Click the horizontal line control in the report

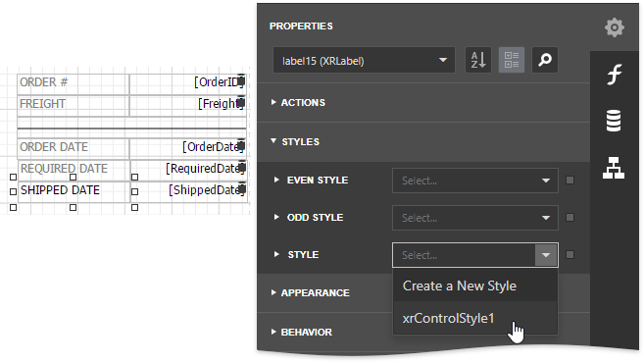pyautogui.click(x=132, y=129)
